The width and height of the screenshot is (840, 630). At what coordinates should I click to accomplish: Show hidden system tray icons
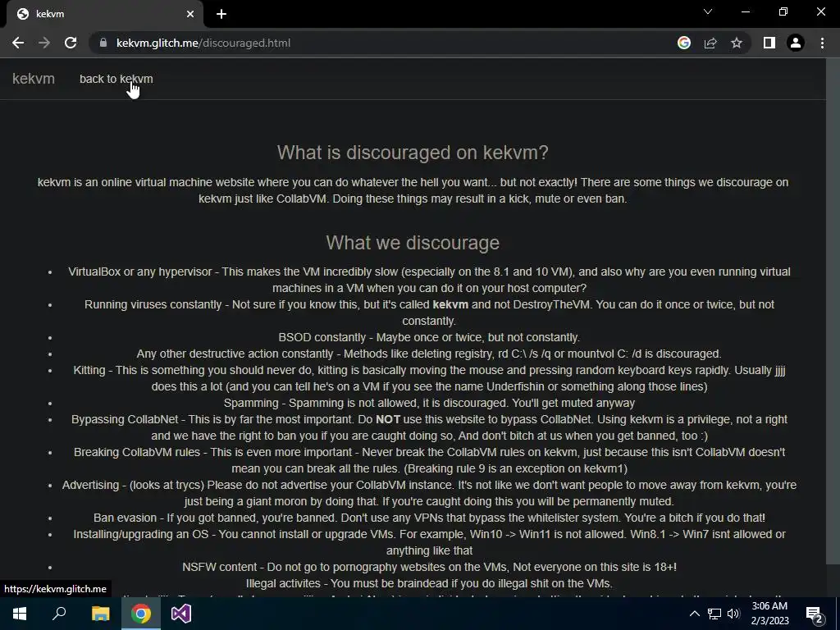pos(694,614)
